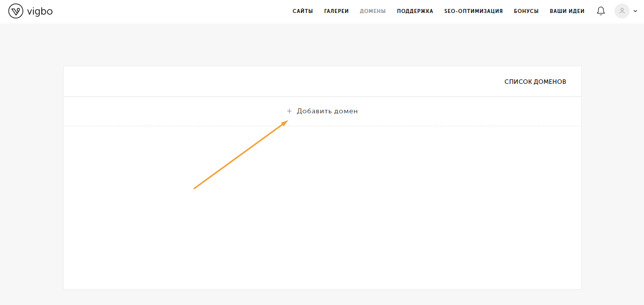Select the ДОМЕНЫ navigation item
Viewport: 644px width, 305px height.
pyautogui.click(x=373, y=11)
